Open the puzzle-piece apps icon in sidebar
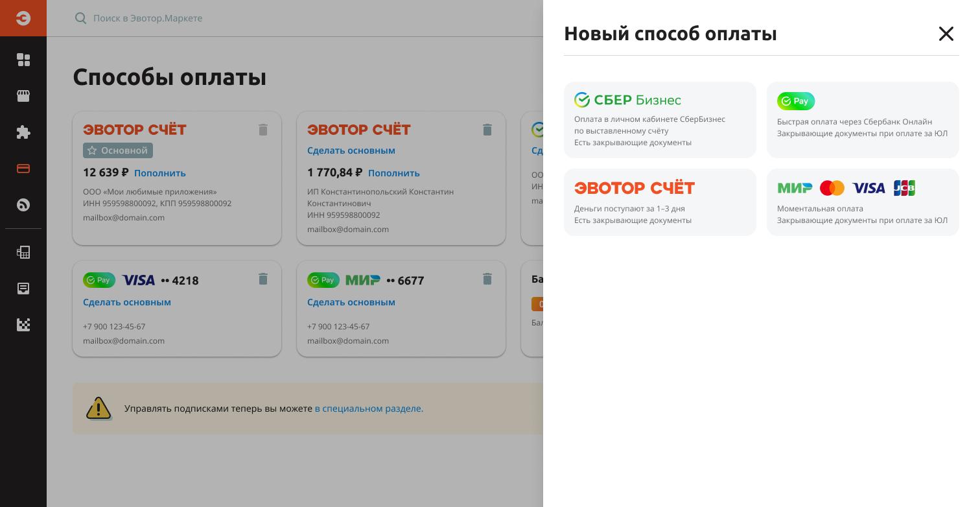The image size is (980, 507). tap(23, 132)
